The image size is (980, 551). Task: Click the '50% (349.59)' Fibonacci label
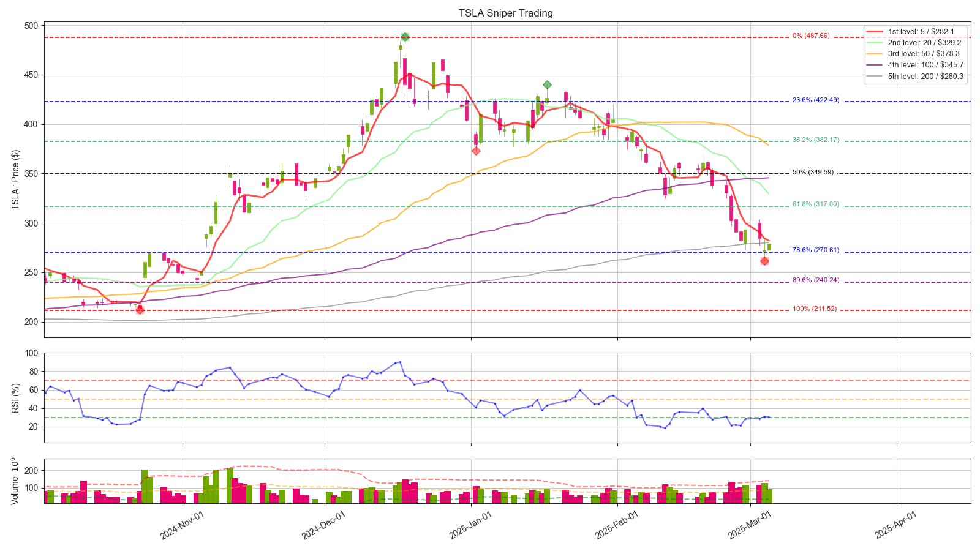coord(813,172)
